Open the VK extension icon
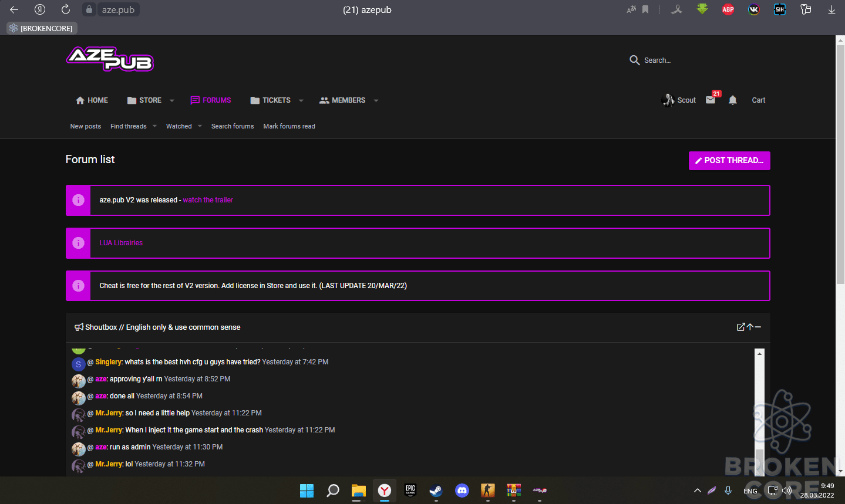 pos(754,9)
